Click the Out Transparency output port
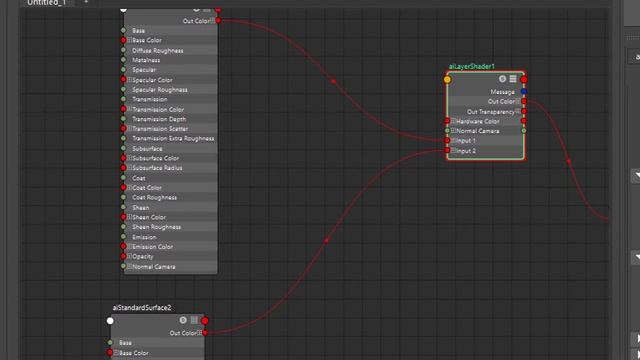 [x=524, y=111]
